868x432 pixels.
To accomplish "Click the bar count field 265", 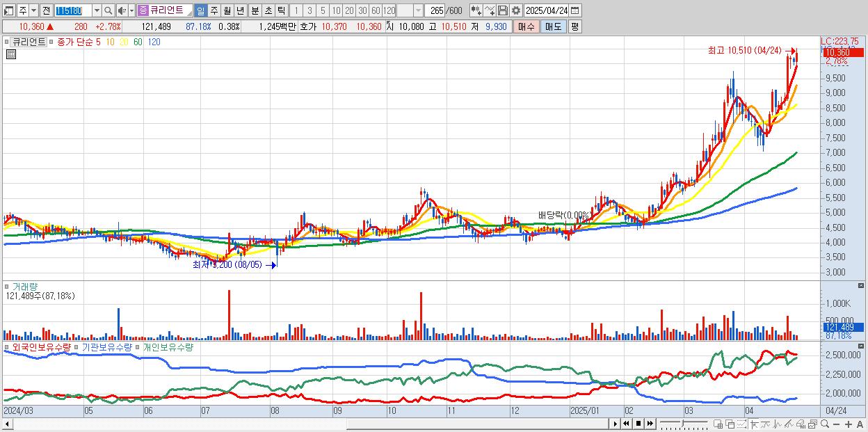I will click(x=435, y=10).
